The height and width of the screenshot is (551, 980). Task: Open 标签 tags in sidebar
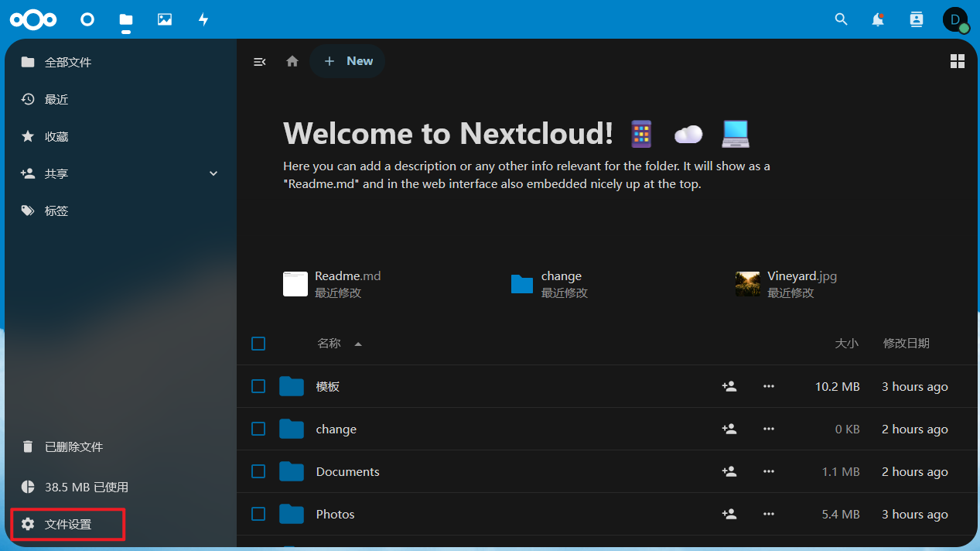pyautogui.click(x=121, y=210)
